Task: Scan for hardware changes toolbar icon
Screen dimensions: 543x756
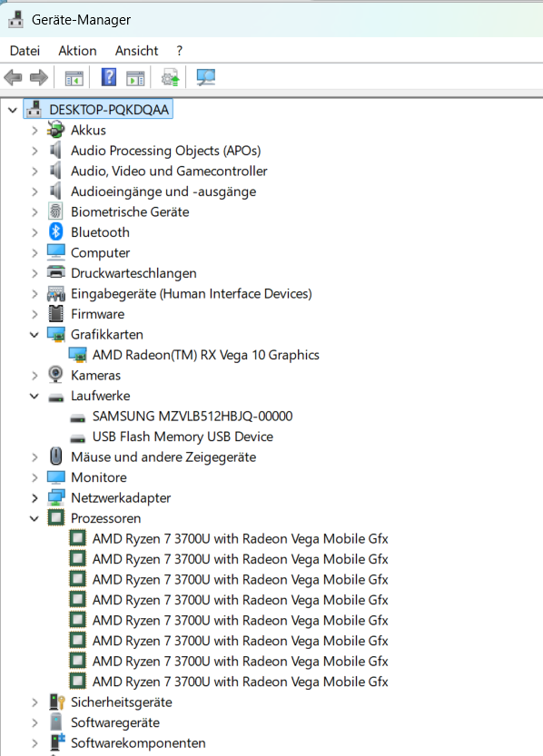Action: click(x=206, y=77)
